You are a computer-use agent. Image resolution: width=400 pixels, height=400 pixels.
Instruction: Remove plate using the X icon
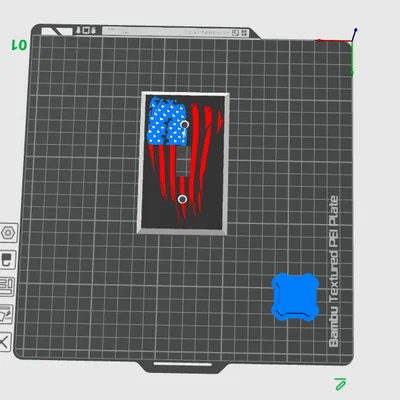click(x=5, y=342)
